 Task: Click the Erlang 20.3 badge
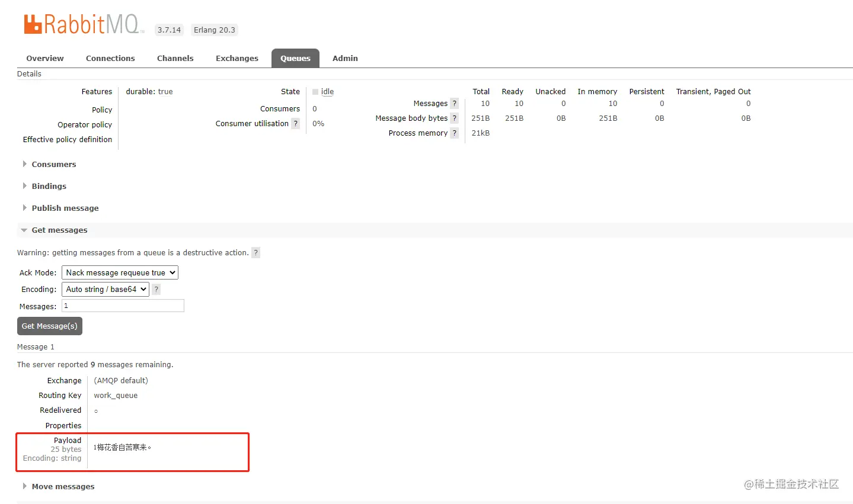point(215,30)
